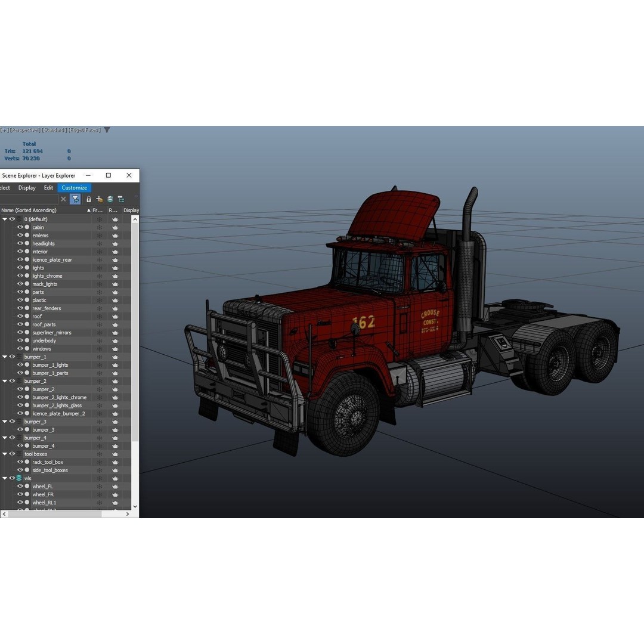
Task: Click the teapot render icon for plastic
Action: point(115,300)
